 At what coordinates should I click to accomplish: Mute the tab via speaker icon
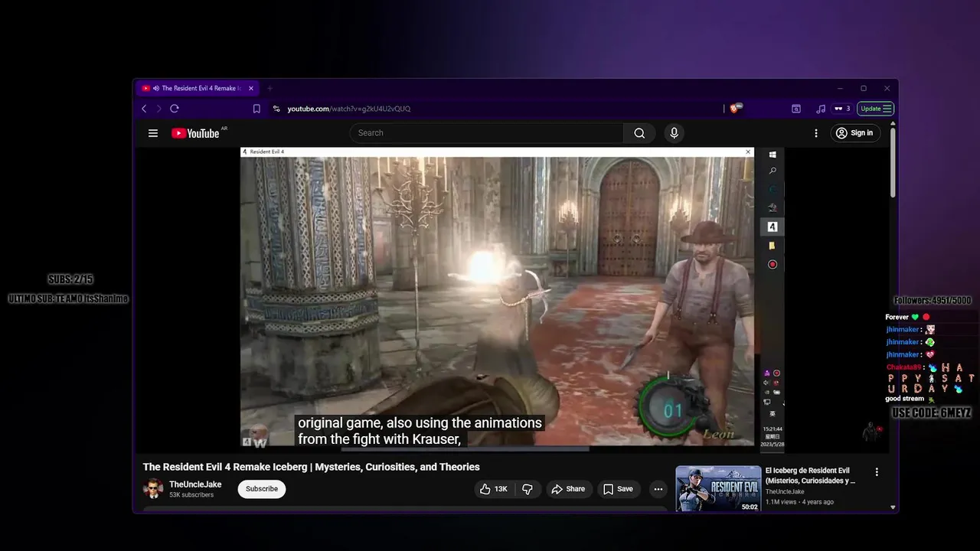pos(156,88)
